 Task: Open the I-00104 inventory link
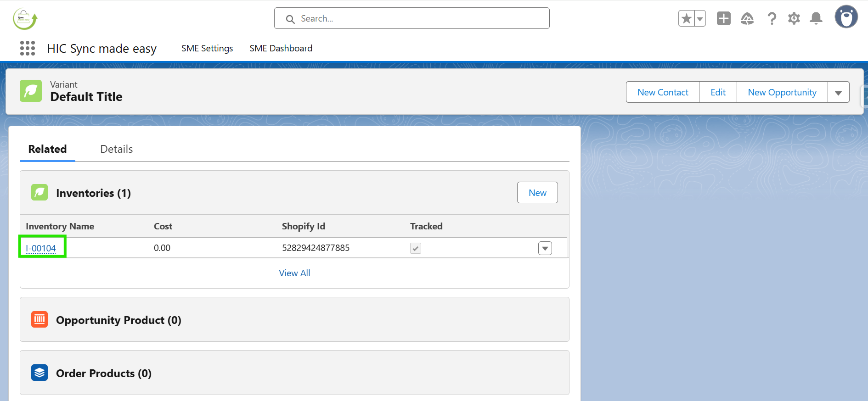tap(41, 248)
